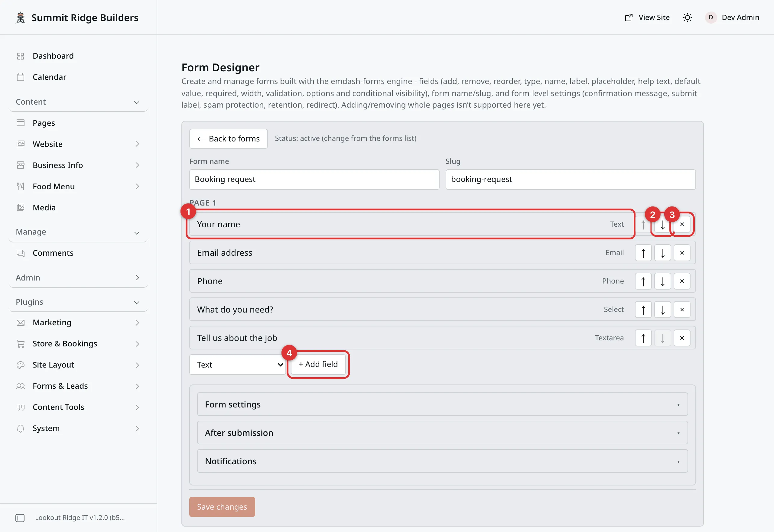The width and height of the screenshot is (774, 532).
Task: Delete the Email address field
Action: click(682, 253)
